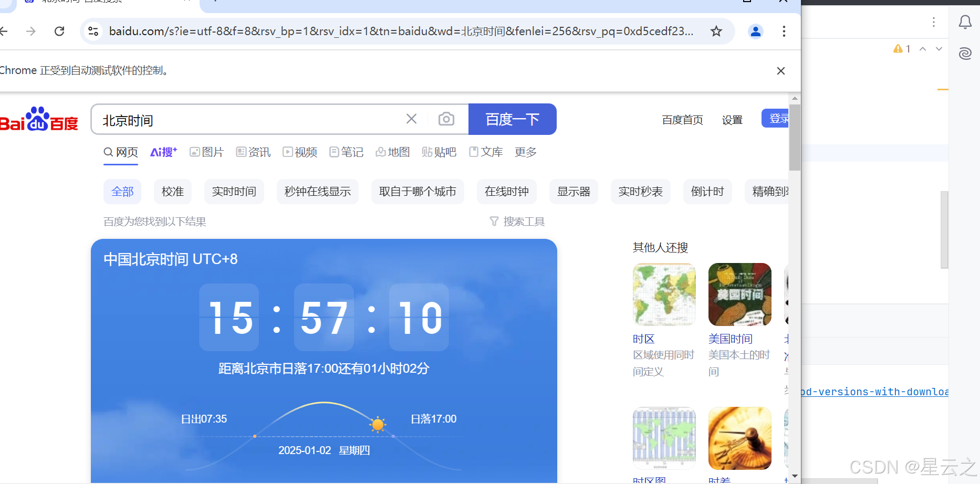Open camera image search

click(446, 119)
